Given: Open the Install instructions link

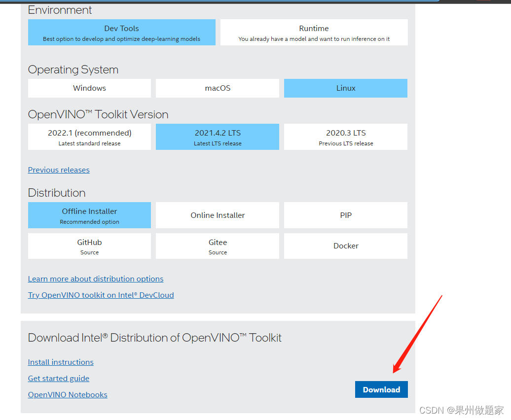Looking at the screenshot, I should [60, 362].
